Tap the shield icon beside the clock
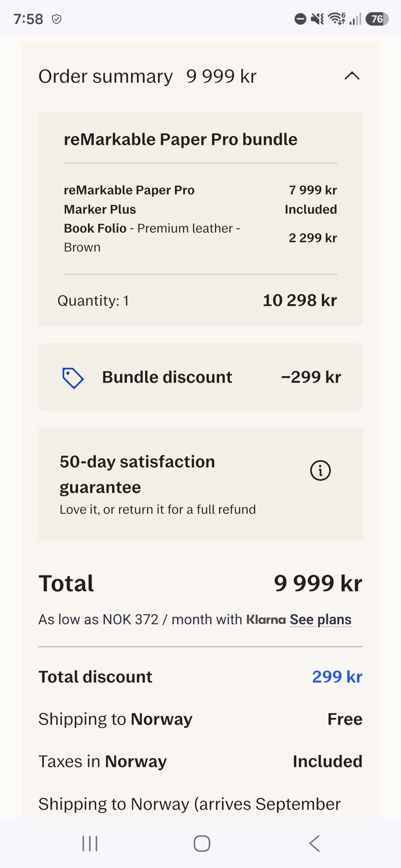The image size is (401, 868). (x=57, y=19)
